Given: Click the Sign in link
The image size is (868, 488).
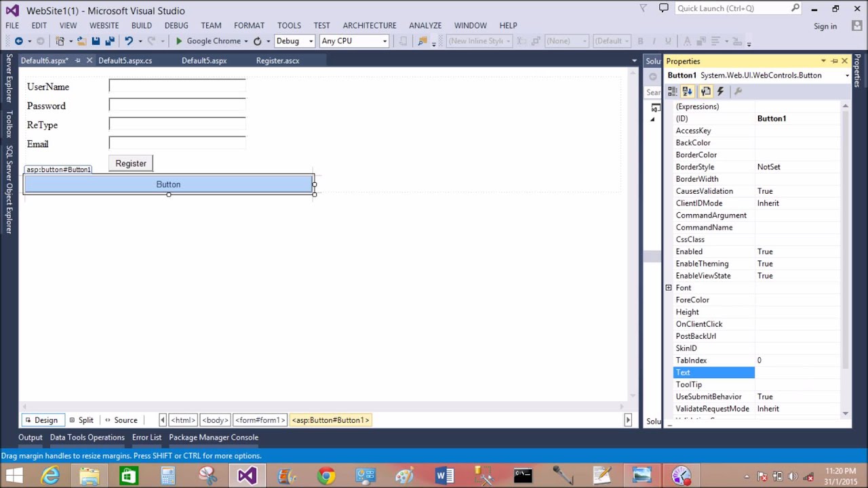Looking at the screenshot, I should click(x=825, y=26).
